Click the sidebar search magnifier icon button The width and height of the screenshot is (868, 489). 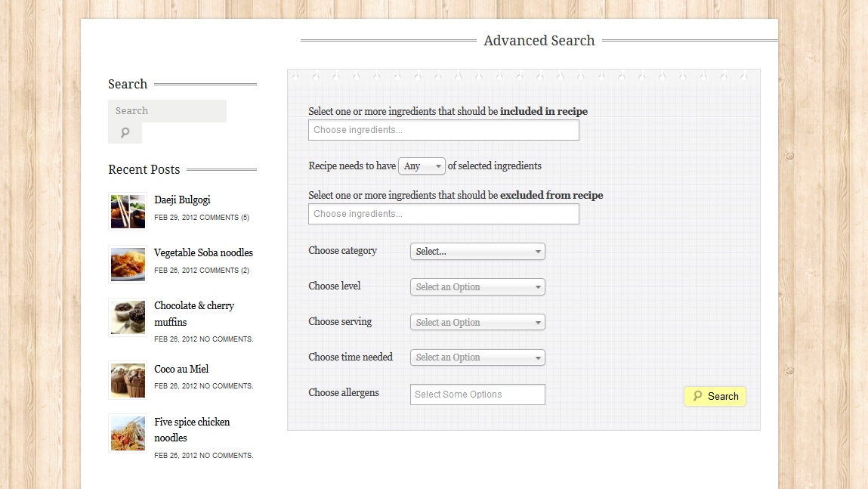(x=125, y=133)
